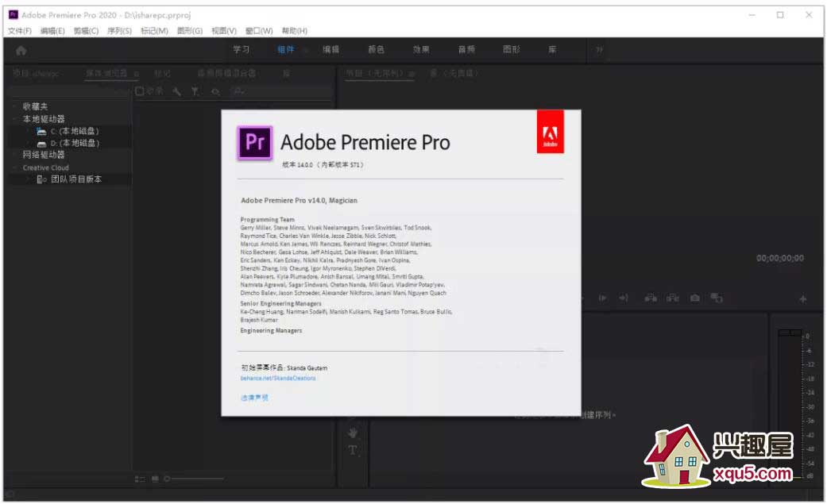Click the team project version icon
Screen dimensions: 827x504
[41, 180]
